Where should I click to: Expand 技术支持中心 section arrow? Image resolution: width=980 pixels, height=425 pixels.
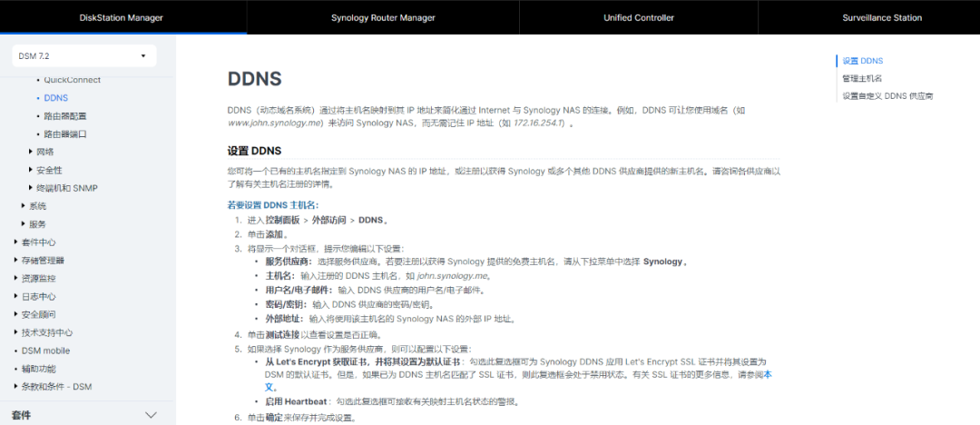pos(16,332)
